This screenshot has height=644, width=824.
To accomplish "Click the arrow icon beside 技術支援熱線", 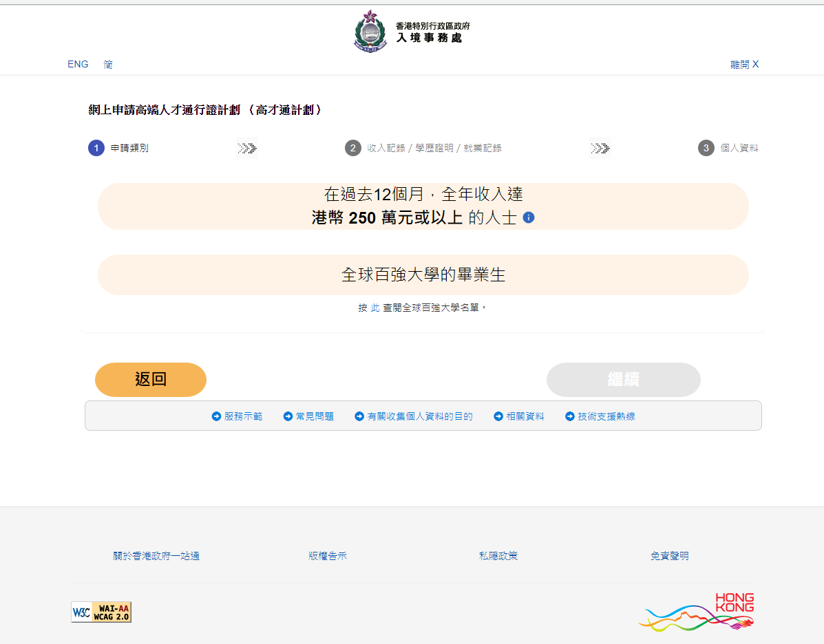I will point(570,416).
